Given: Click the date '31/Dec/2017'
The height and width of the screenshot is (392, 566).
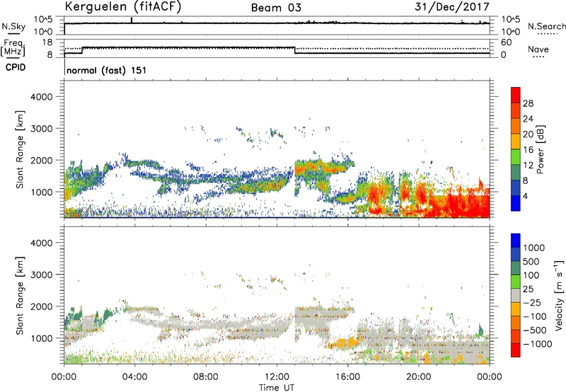Looking at the screenshot, I should coord(452,6).
